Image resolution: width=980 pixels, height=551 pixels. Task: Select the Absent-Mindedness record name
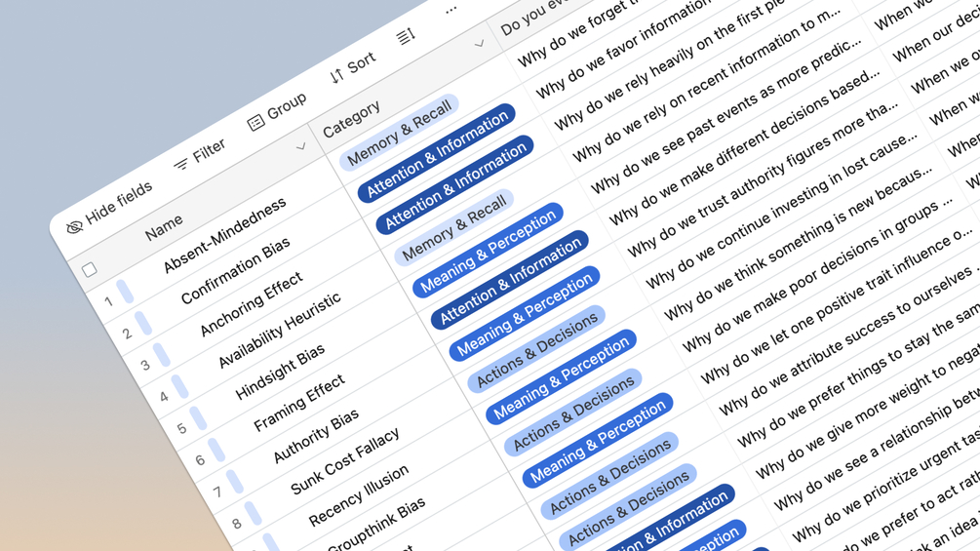point(224,235)
